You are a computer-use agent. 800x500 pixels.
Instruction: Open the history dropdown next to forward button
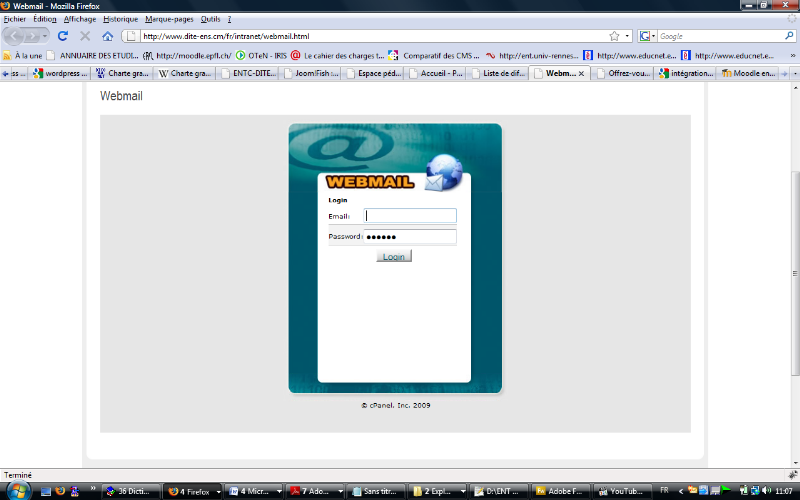pos(45,36)
